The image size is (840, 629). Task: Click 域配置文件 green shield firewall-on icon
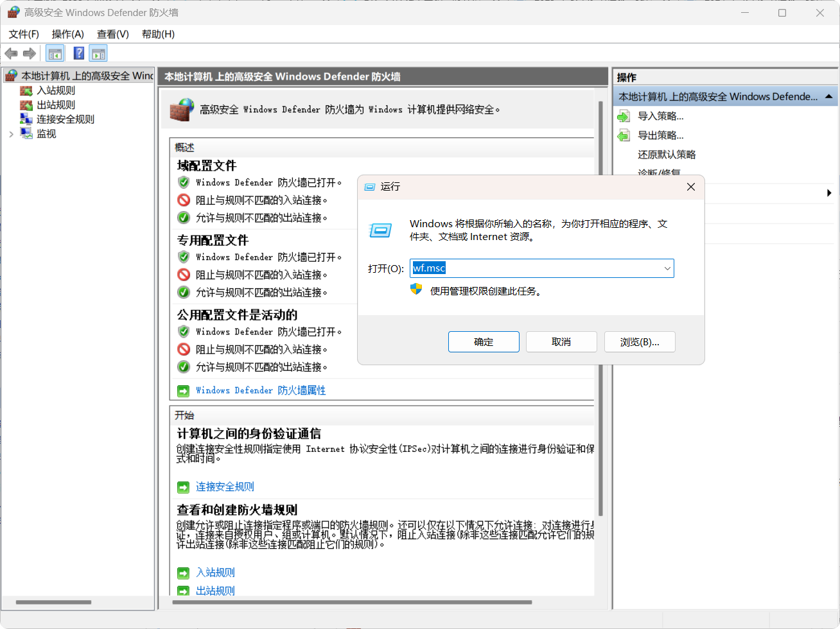tap(184, 182)
